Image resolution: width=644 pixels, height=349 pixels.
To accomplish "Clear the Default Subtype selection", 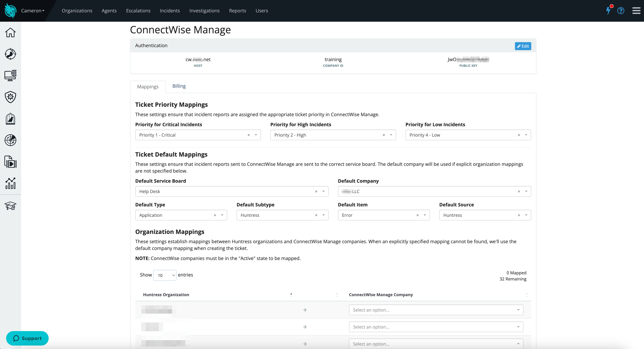I will tap(316, 215).
